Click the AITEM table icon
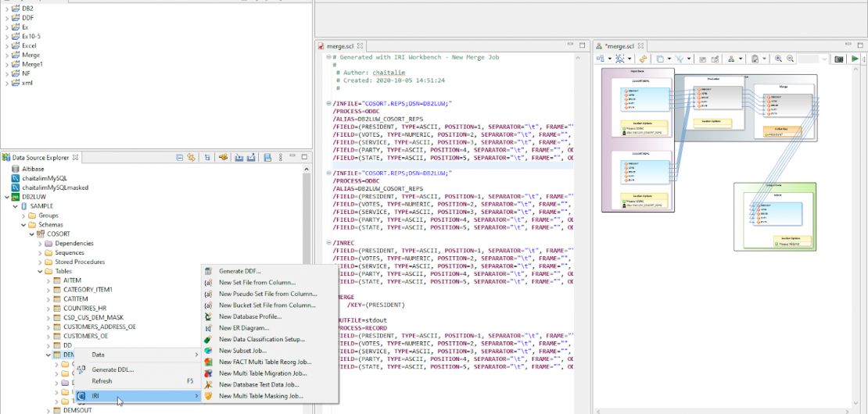 pyautogui.click(x=57, y=280)
